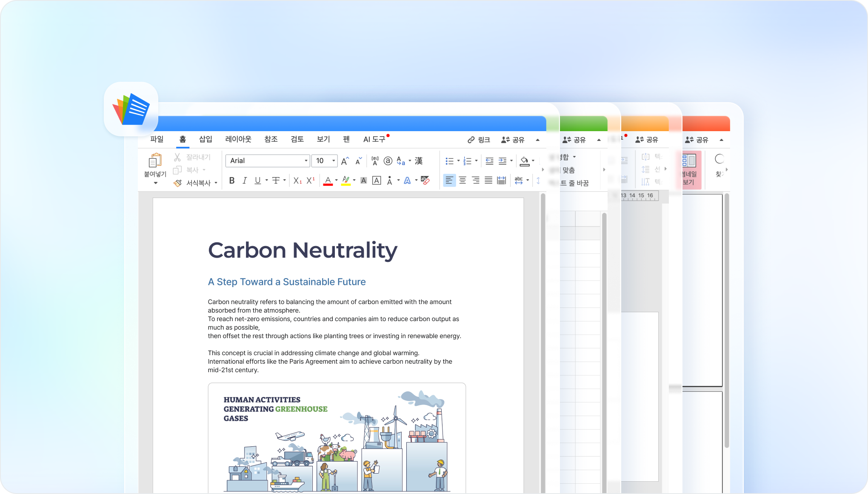Switch to the 레이아웃 (Layout) tab
Screen dimensions: 868x494
pyautogui.click(x=238, y=139)
